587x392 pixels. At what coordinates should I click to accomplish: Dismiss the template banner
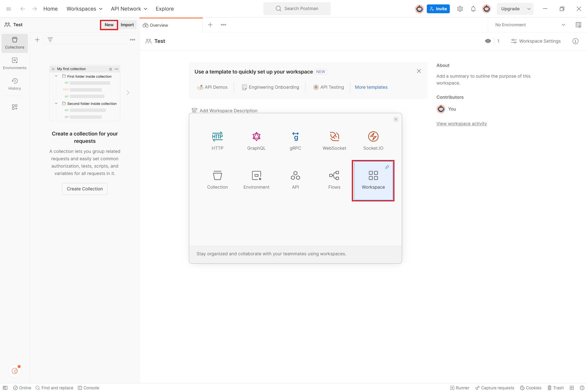pyautogui.click(x=419, y=71)
